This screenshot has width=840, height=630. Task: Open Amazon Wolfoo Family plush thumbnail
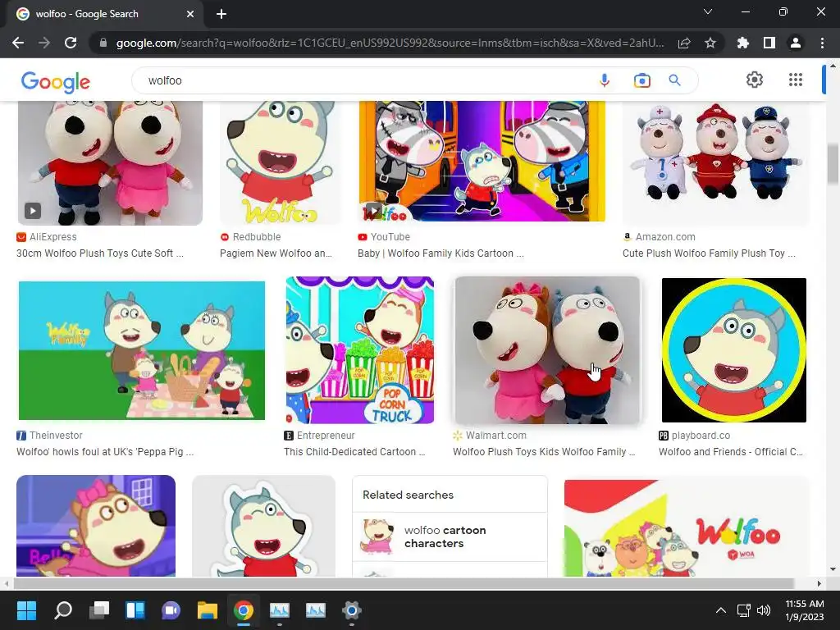(715, 163)
